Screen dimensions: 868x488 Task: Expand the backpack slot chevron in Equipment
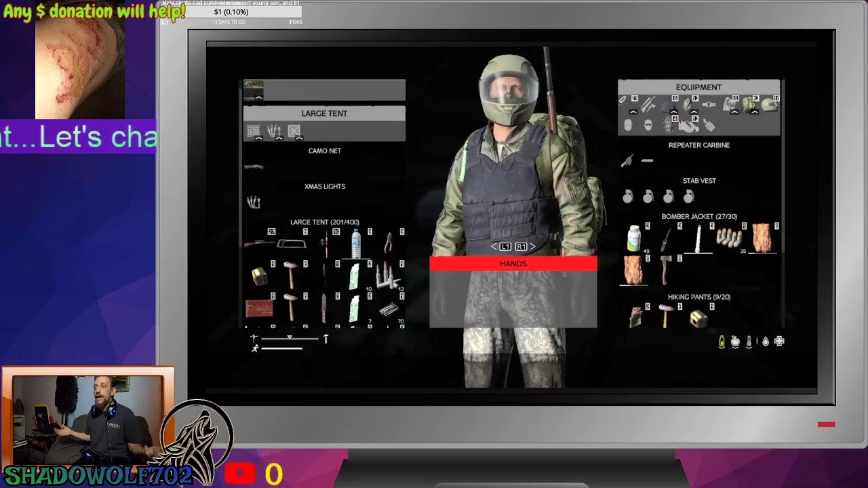tap(755, 112)
